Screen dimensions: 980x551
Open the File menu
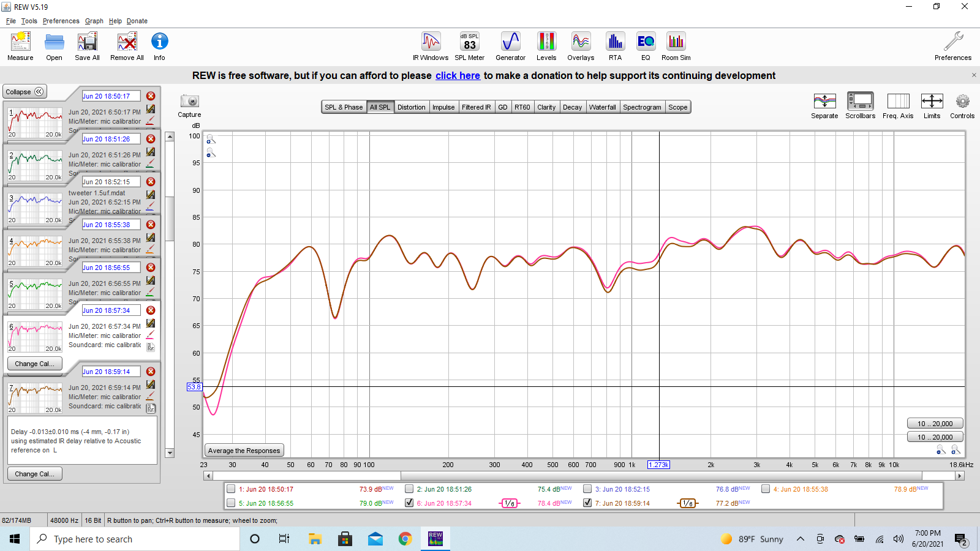(x=11, y=21)
